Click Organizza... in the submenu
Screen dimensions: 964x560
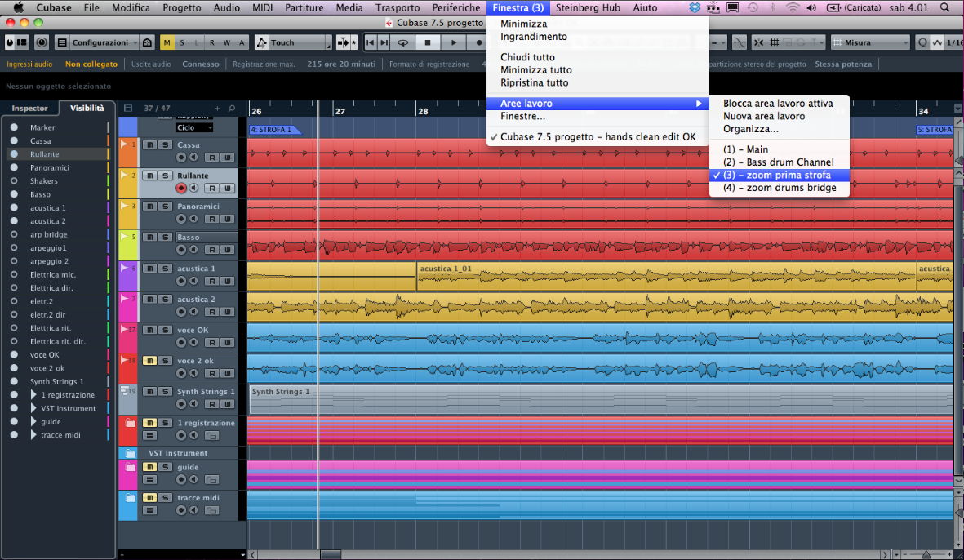(x=750, y=129)
